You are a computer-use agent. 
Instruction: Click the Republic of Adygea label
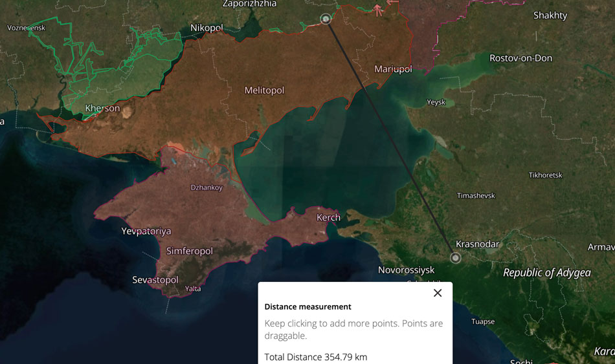(547, 273)
